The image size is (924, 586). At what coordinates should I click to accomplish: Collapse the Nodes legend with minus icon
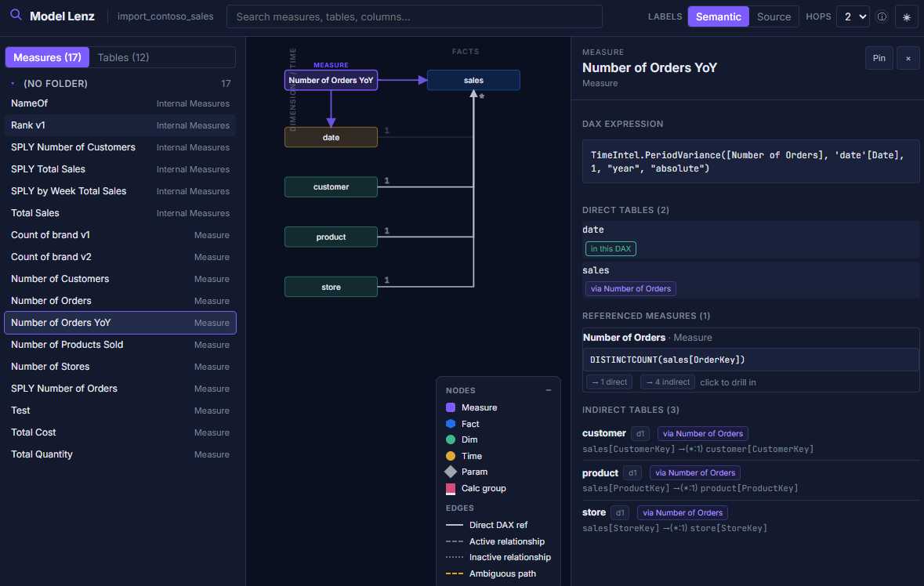tap(548, 390)
